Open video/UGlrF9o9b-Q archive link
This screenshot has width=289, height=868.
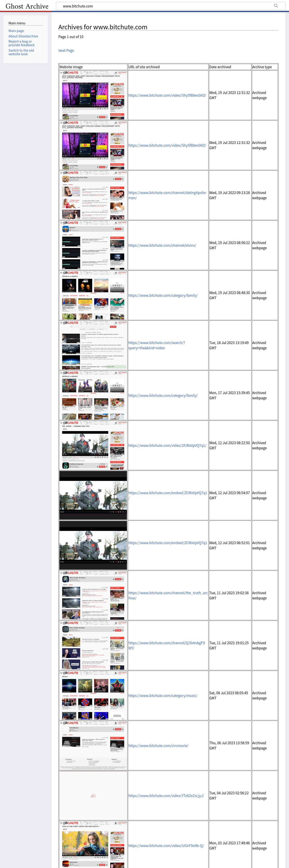[166, 845]
